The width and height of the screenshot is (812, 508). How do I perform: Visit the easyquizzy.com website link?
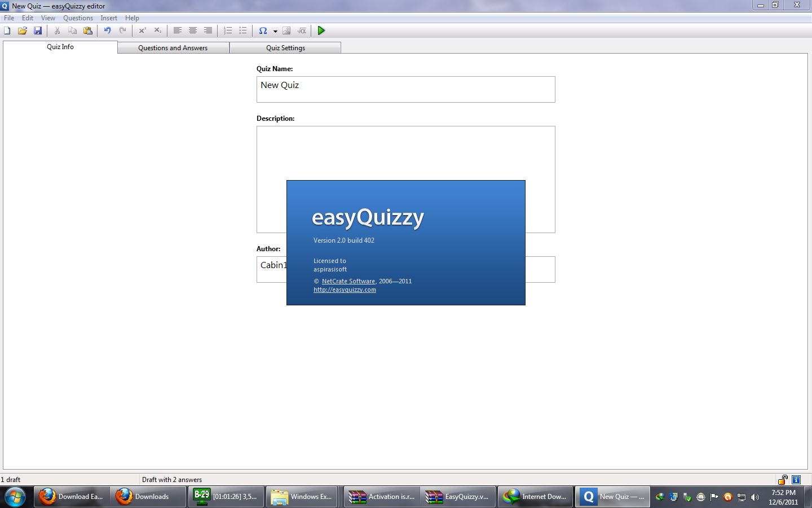[345, 289]
